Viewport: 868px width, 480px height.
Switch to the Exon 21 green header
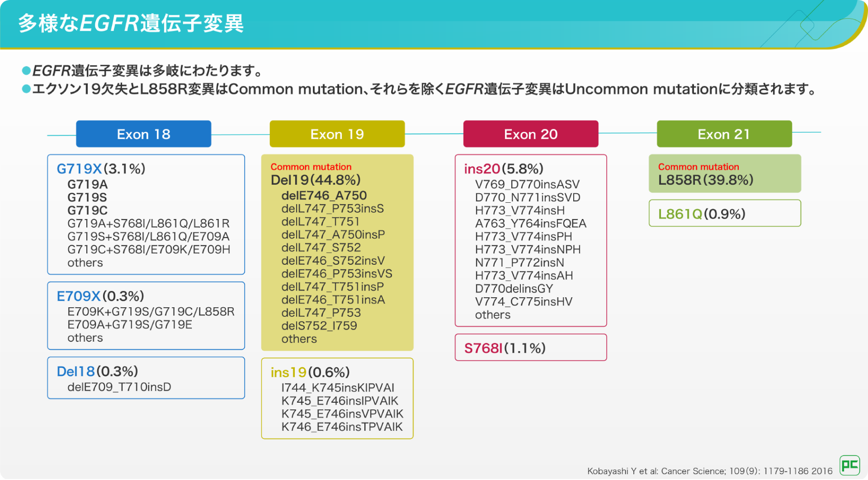point(724,134)
